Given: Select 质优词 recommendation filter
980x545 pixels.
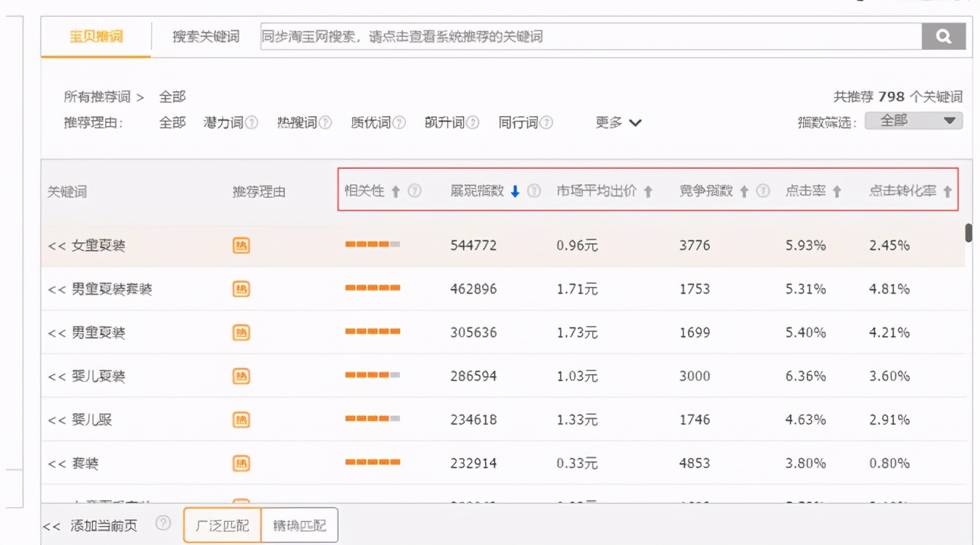Looking at the screenshot, I should [370, 122].
